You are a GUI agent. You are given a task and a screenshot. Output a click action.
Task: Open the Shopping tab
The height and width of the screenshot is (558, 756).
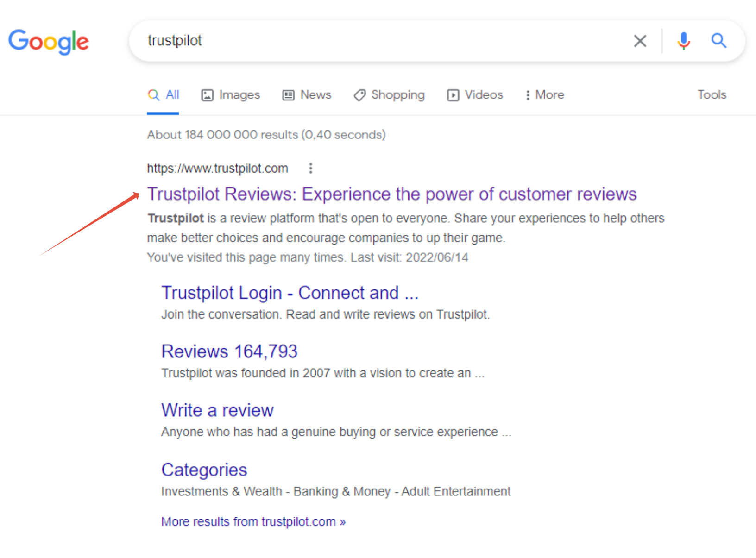[x=389, y=95]
